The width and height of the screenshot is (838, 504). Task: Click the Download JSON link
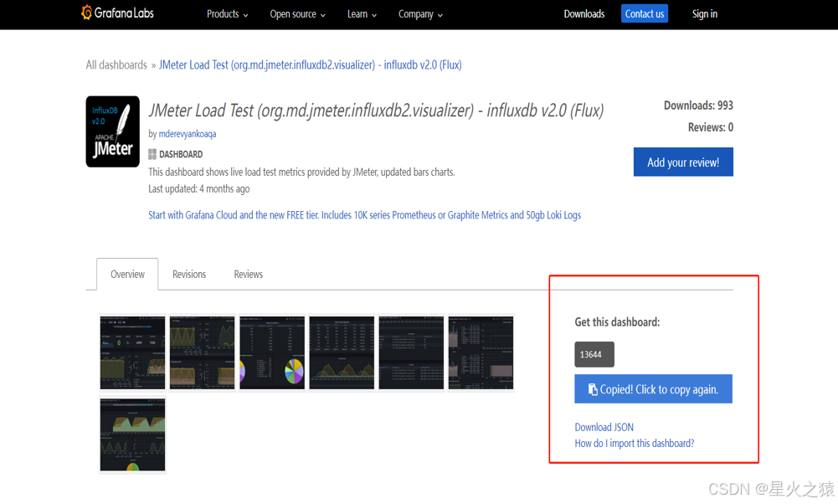[x=604, y=427]
